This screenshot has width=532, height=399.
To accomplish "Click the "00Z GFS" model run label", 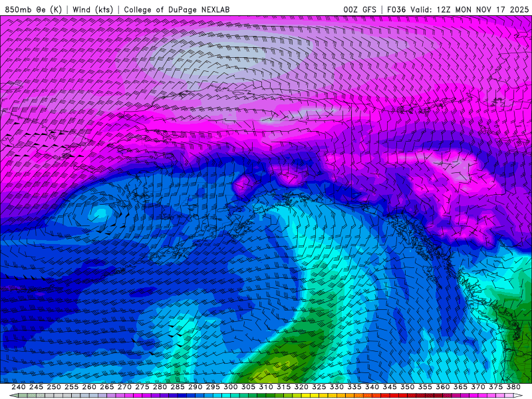I will point(360,9).
